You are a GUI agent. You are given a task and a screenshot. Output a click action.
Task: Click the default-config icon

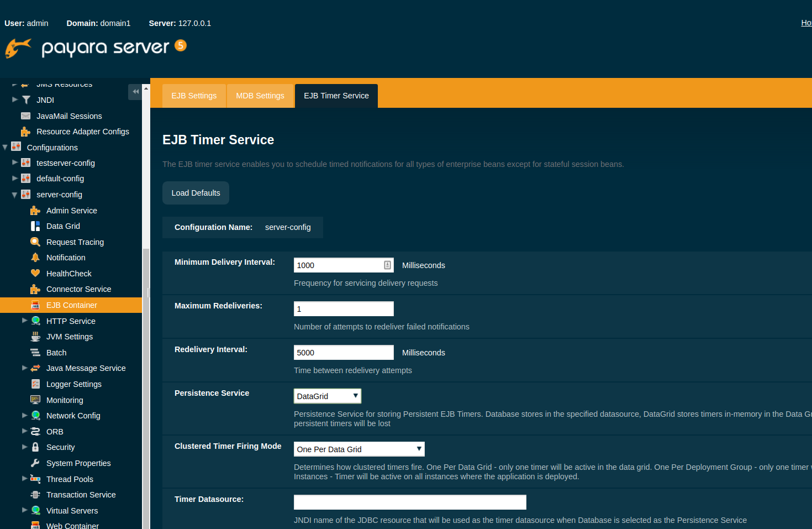pyautogui.click(x=25, y=178)
